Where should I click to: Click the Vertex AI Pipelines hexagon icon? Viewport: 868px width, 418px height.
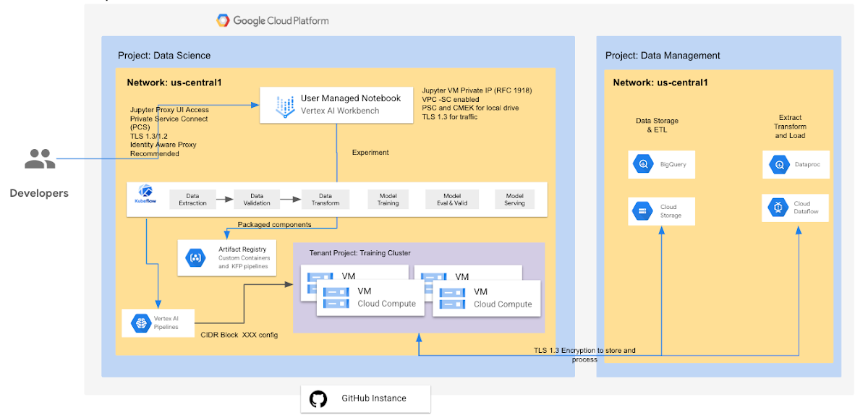pos(140,323)
